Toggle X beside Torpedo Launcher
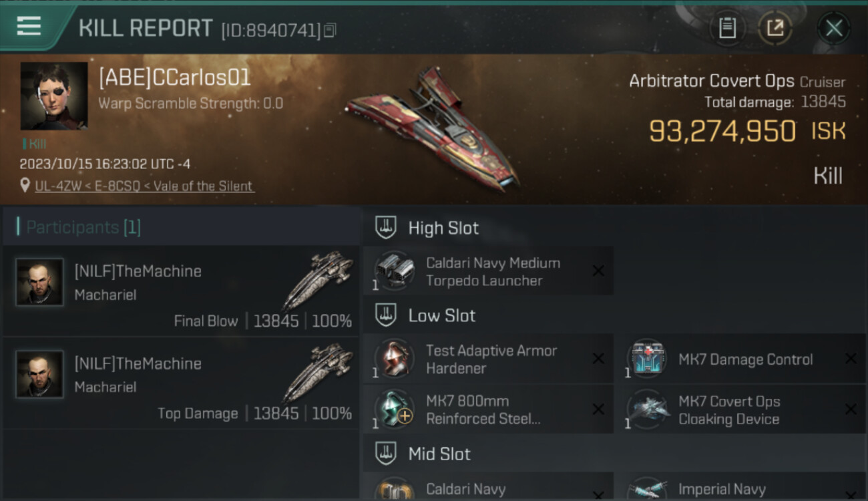The width and height of the screenshot is (868, 501). [598, 271]
